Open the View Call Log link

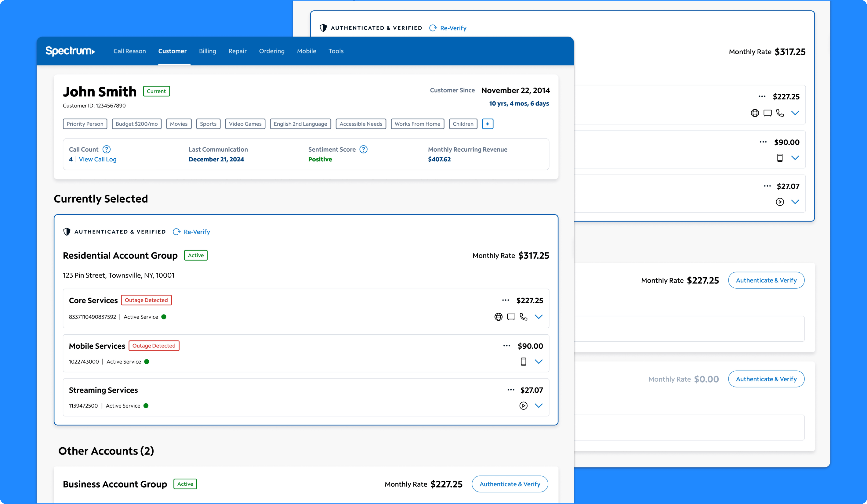98,159
